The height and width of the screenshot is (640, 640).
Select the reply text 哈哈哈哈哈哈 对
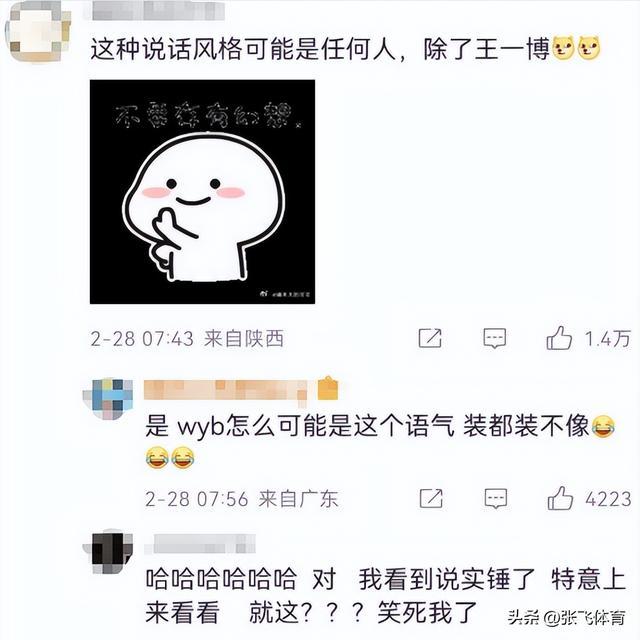[241, 579]
